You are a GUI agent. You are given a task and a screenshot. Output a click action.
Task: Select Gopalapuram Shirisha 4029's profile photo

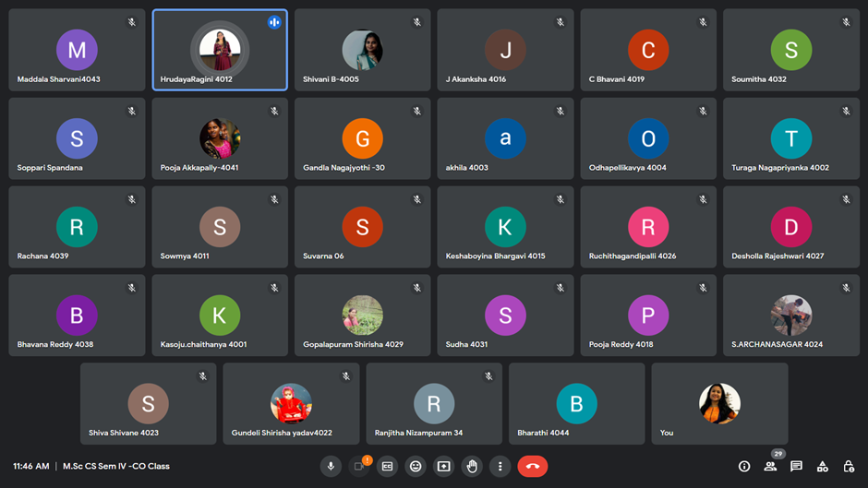363,315
